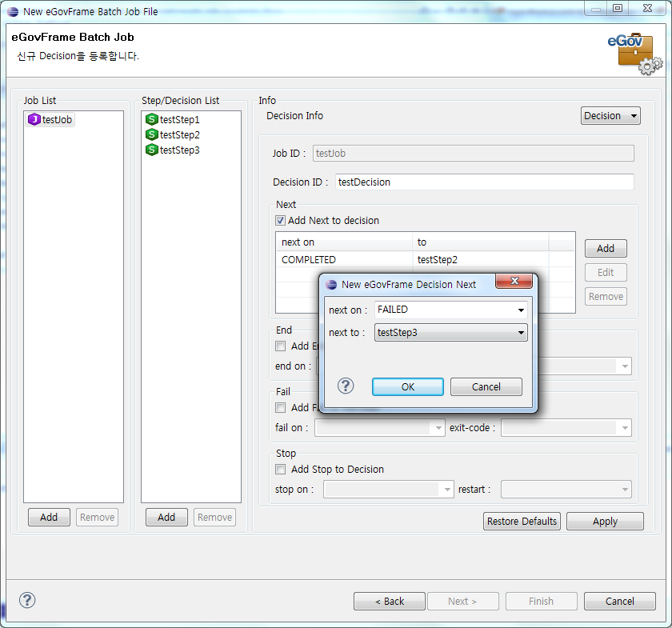Click Edit button beside next table

(x=606, y=273)
